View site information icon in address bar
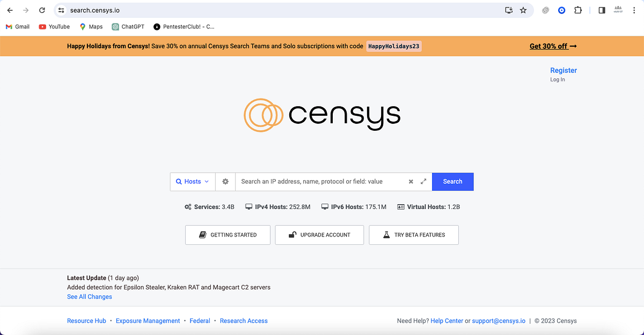 click(x=61, y=10)
